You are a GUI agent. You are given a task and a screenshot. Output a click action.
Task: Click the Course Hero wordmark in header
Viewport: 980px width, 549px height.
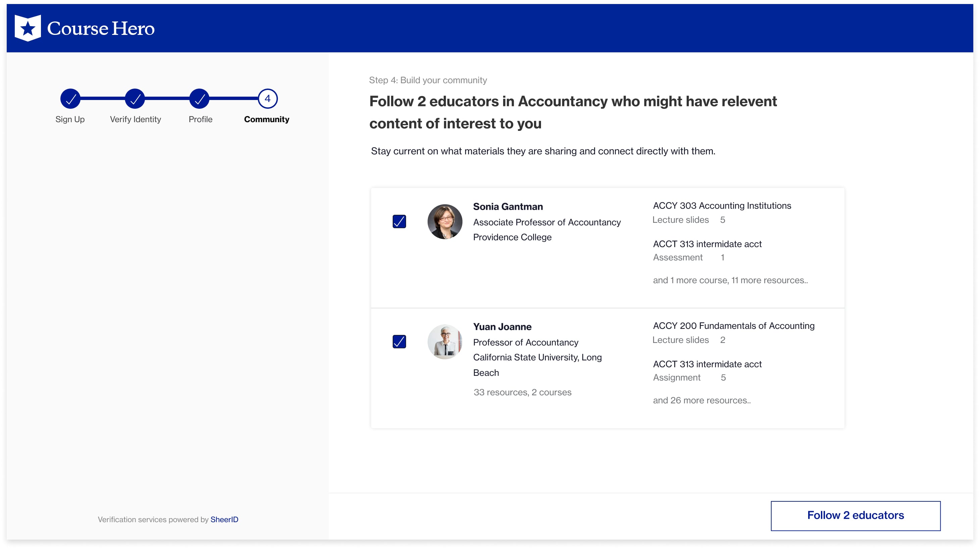pyautogui.click(x=100, y=29)
